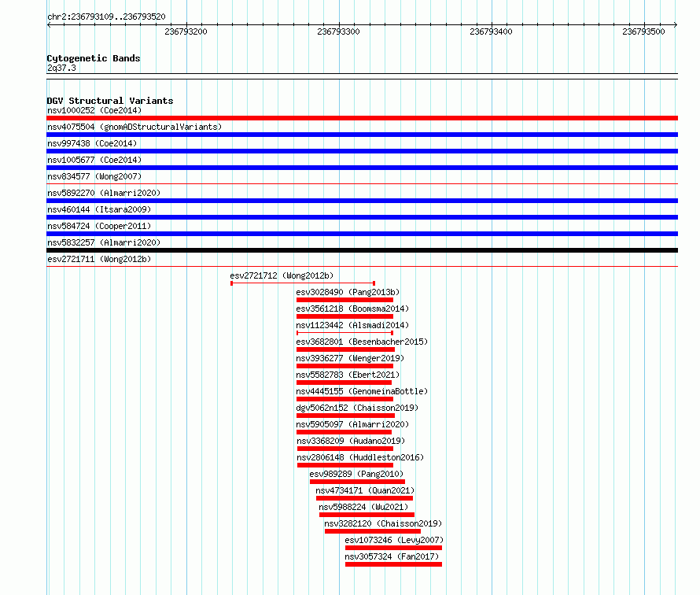Click the esv3561218 (Boomsma2014) label
This screenshot has height=595, width=700.
point(352,309)
